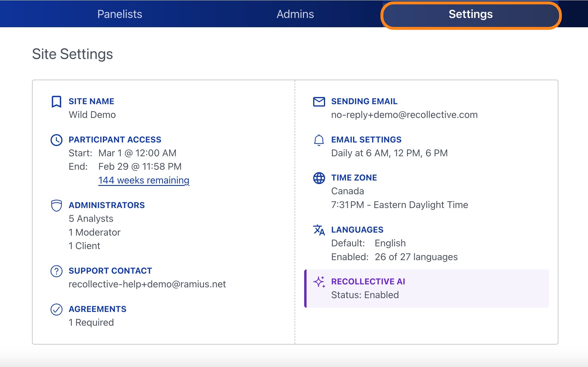This screenshot has width=588, height=367.
Task: Switch to the Panelists tab
Action: pyautogui.click(x=120, y=14)
